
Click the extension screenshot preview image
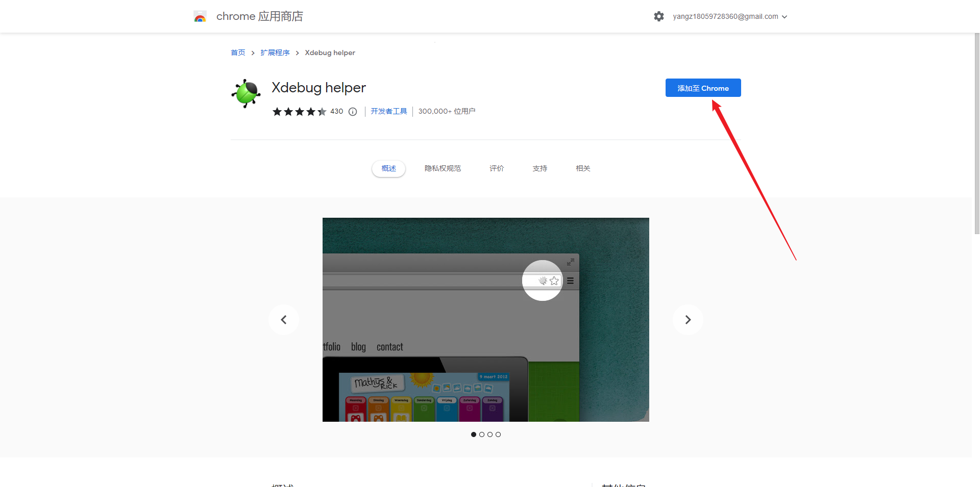(486, 320)
